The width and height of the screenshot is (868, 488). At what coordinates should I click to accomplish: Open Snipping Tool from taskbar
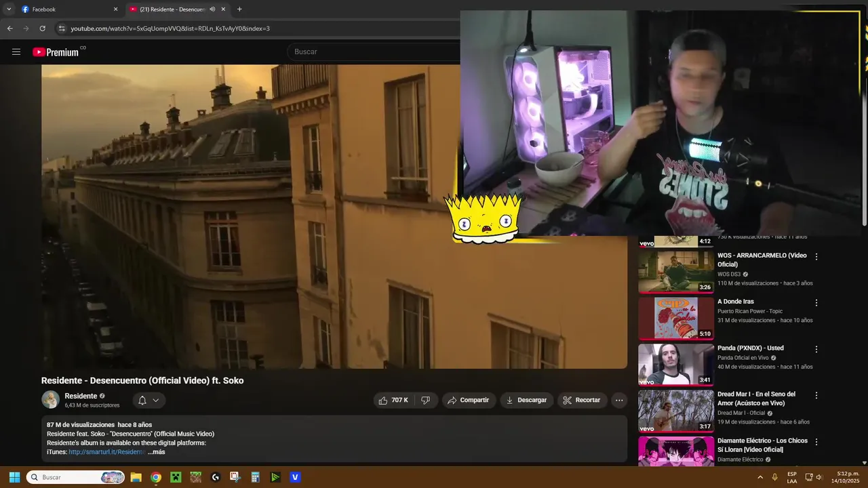235,477
